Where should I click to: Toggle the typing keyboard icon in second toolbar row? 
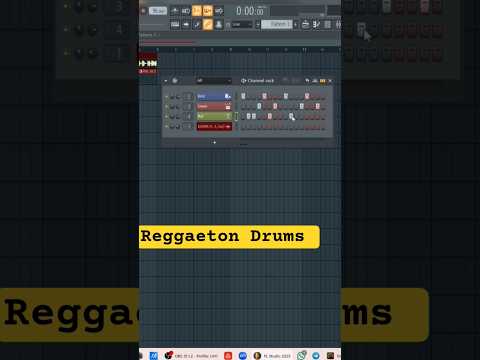175,24
